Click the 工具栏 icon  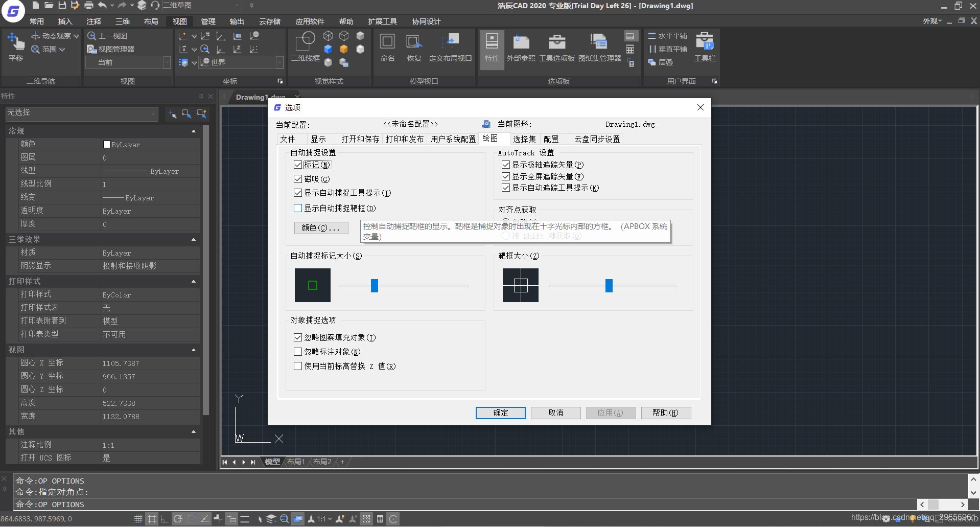pyautogui.click(x=705, y=41)
